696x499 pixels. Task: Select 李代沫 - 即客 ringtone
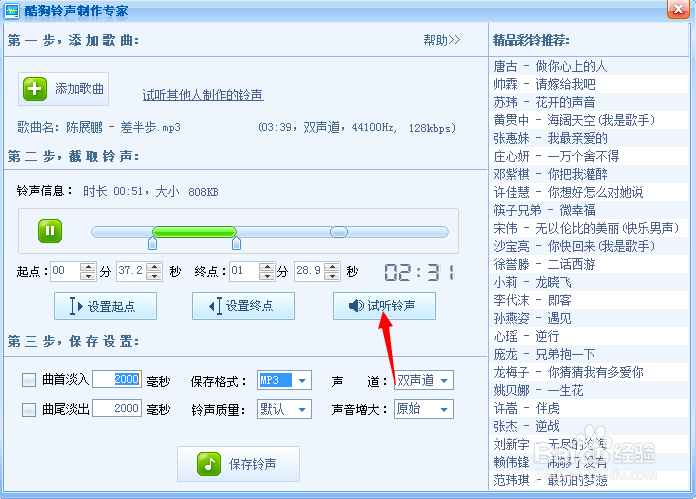(588, 300)
